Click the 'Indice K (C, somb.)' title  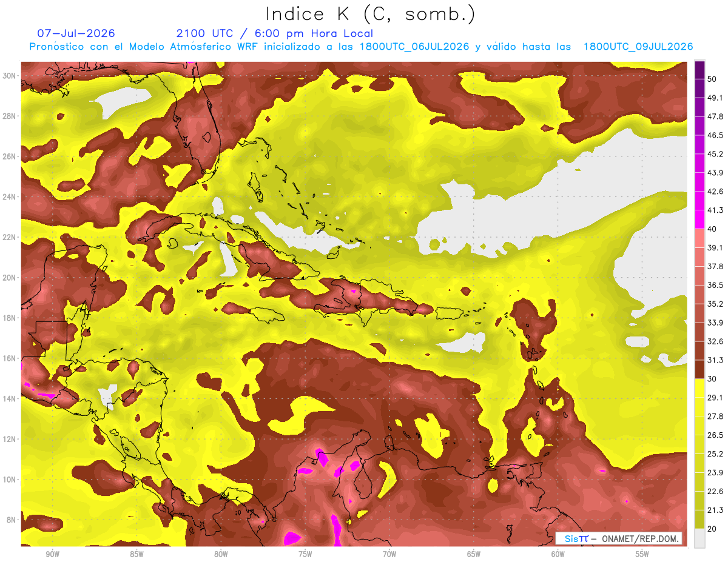371,15
